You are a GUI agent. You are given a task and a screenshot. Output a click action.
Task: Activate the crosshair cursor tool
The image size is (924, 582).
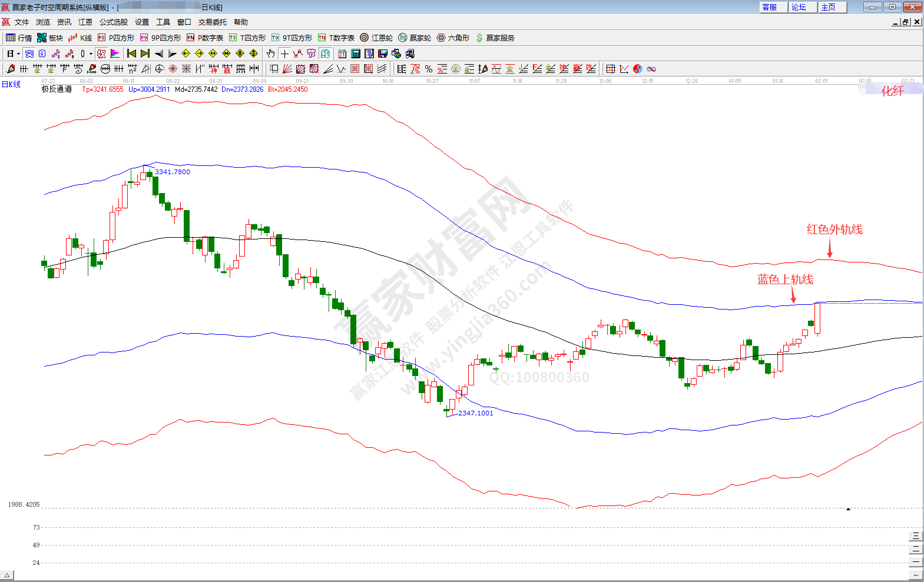[284, 54]
